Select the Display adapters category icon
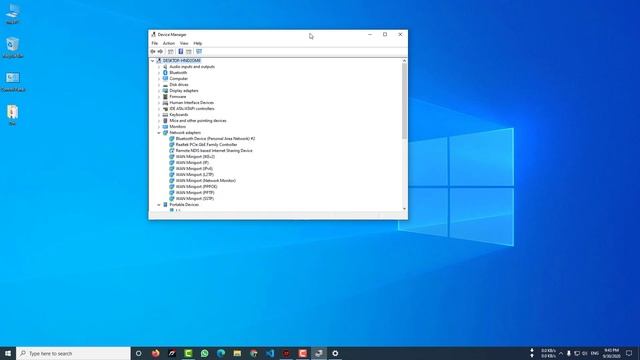Viewport: 640px width, 360px height. 165,91
